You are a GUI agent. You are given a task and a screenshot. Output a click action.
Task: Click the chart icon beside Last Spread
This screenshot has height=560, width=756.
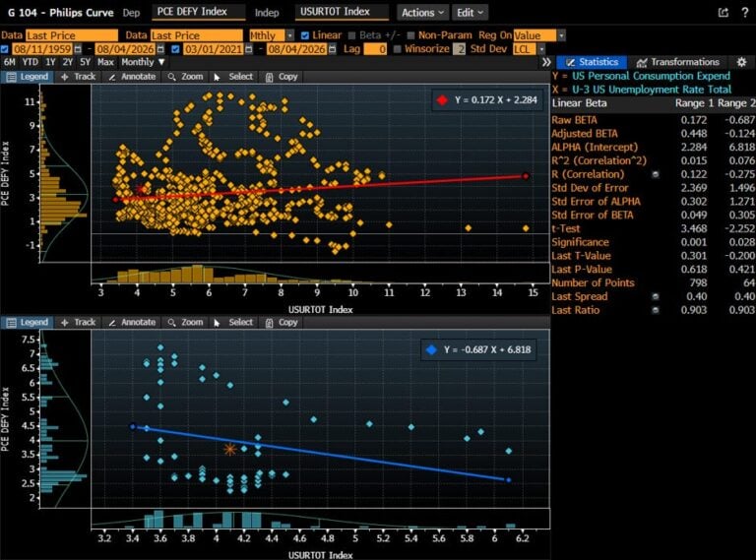[x=656, y=297]
